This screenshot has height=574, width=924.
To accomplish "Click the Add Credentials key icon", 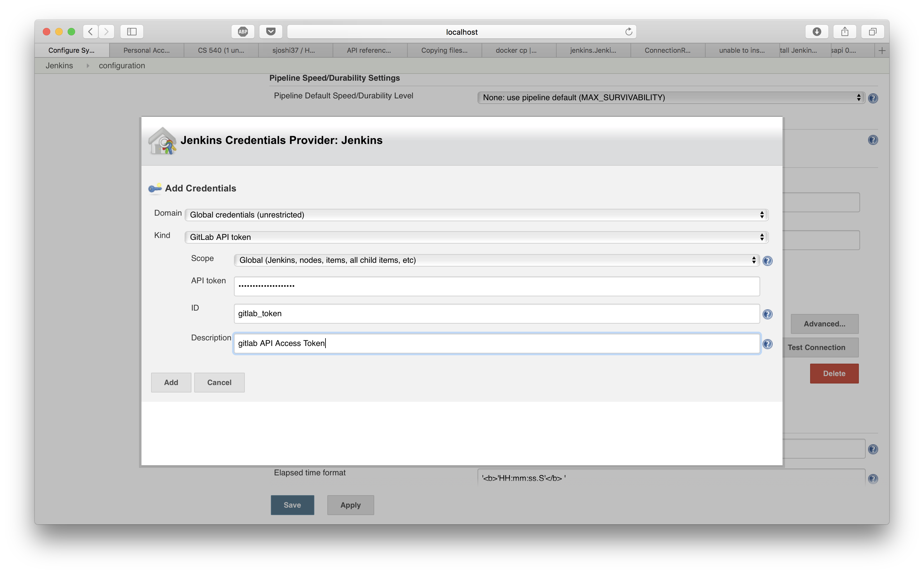I will click(x=155, y=188).
